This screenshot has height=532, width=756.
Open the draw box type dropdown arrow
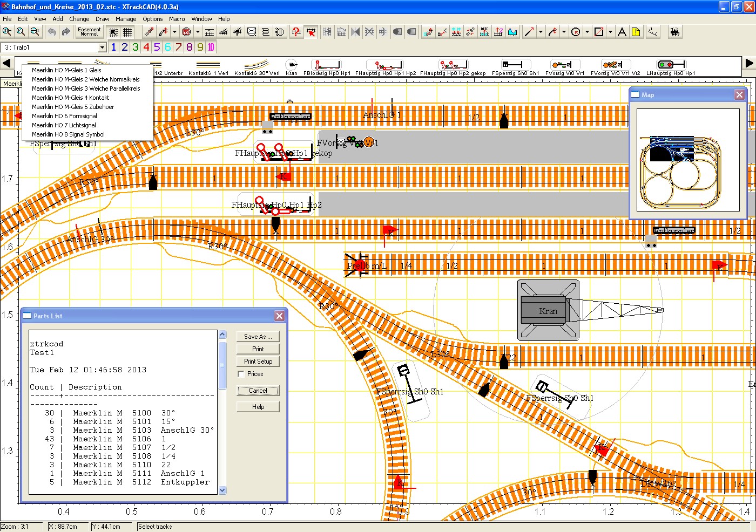610,32
